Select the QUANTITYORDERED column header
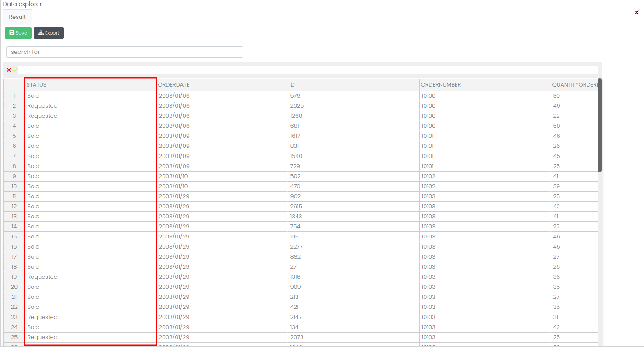The height and width of the screenshot is (347, 644). click(574, 85)
